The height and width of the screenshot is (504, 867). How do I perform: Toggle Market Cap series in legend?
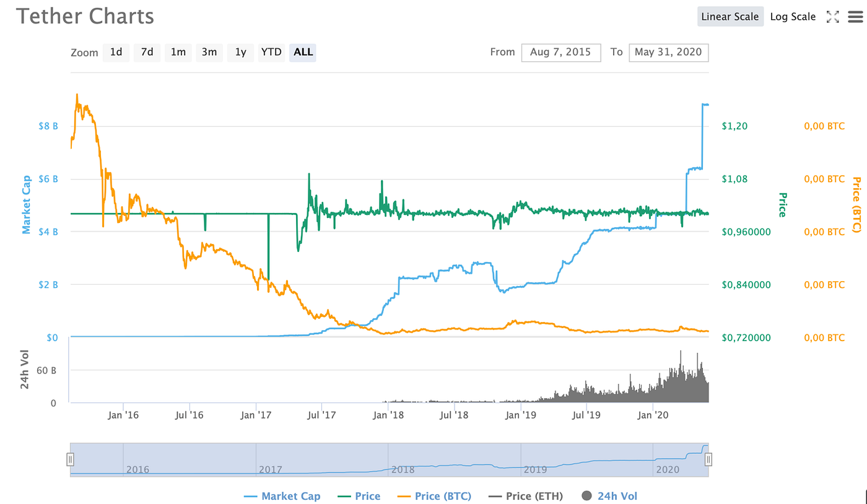coord(282,496)
